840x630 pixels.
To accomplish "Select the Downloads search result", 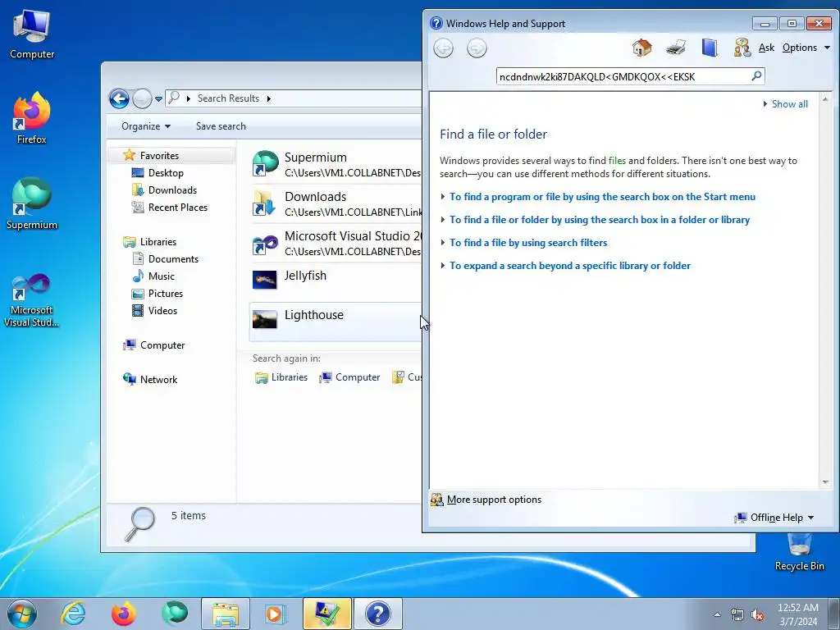I will click(x=336, y=203).
